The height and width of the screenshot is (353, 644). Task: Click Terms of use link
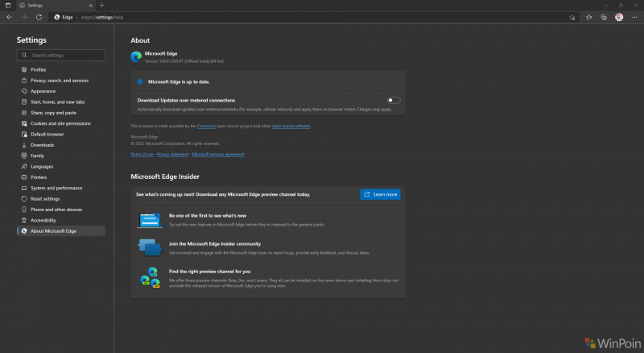coord(142,154)
